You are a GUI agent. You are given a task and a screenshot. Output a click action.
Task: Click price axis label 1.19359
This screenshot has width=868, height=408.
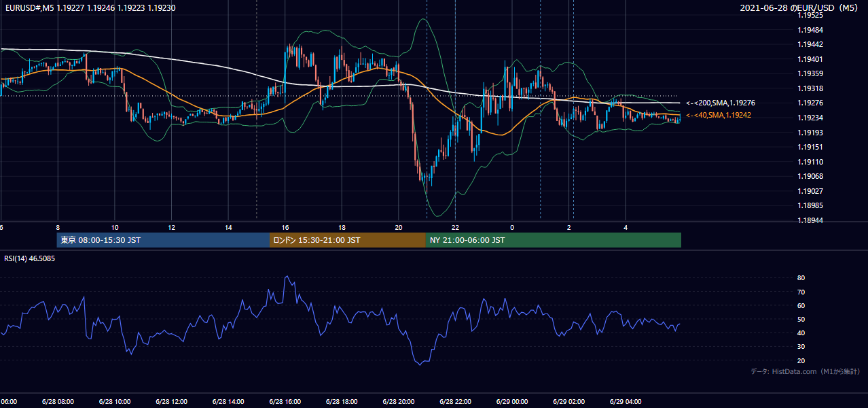810,73
